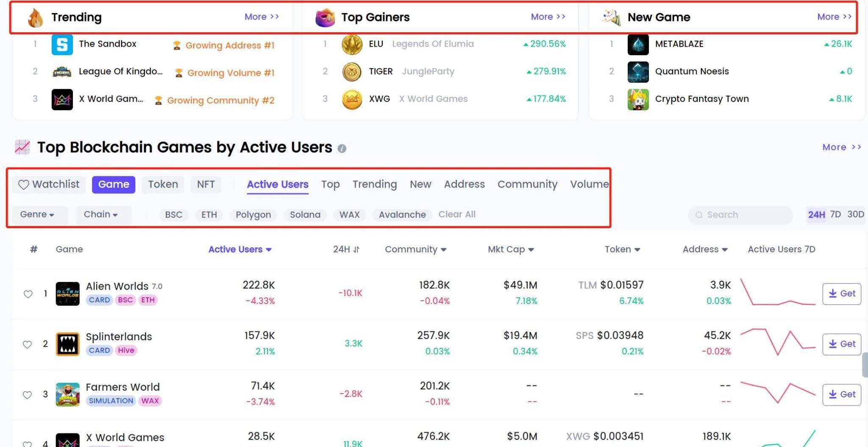Open League of Kingdoms icon
This screenshot has height=447, width=868.
click(62, 72)
